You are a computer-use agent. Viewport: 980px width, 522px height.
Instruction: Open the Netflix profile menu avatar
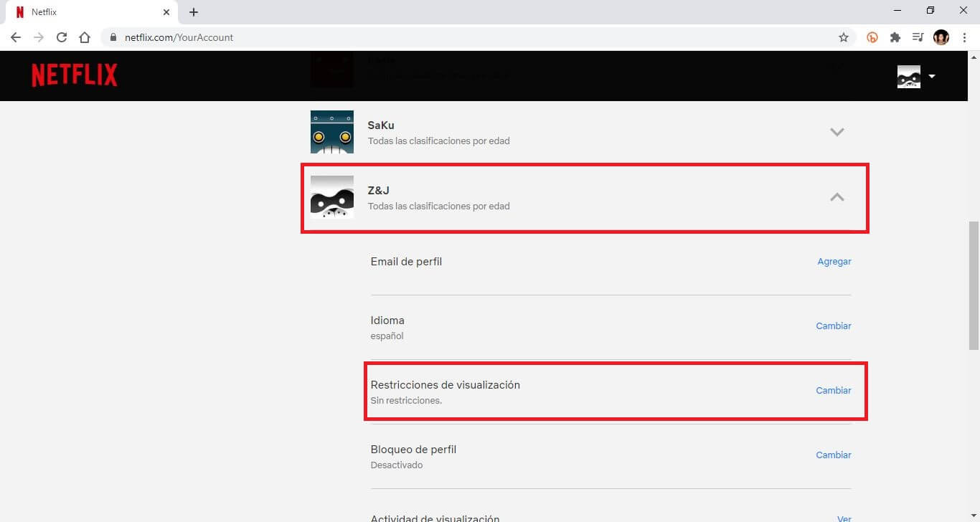(909, 76)
